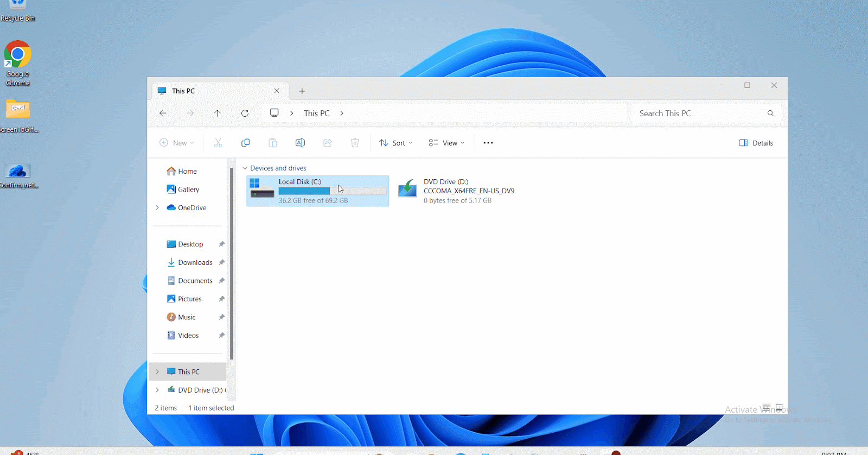Click the Delete trash icon

click(x=355, y=143)
